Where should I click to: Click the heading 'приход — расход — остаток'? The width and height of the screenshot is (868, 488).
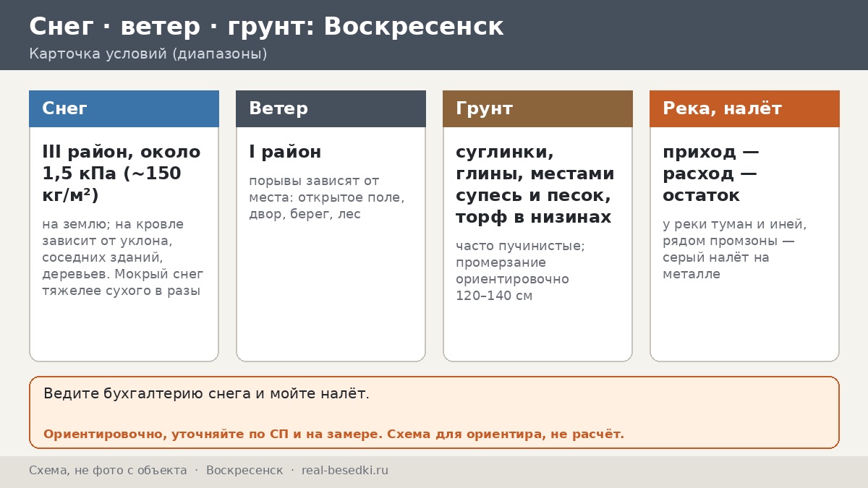tap(711, 174)
